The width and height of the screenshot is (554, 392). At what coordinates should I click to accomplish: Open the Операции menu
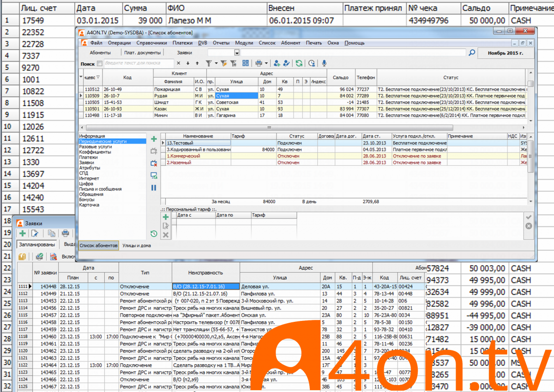click(119, 43)
